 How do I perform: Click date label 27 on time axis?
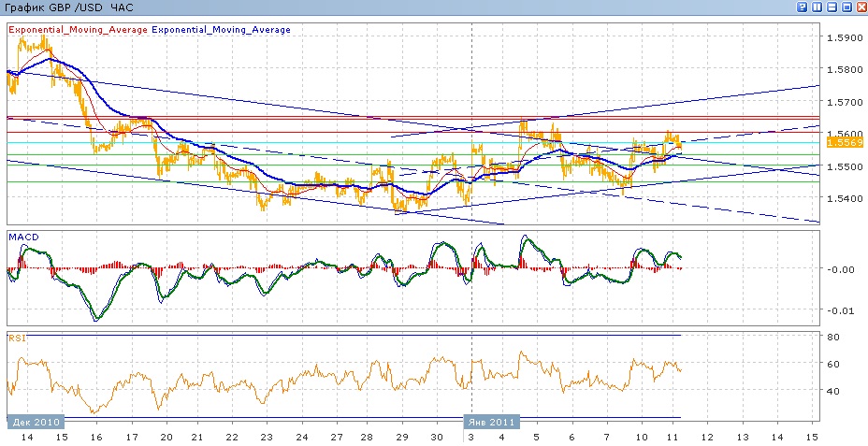(x=335, y=437)
